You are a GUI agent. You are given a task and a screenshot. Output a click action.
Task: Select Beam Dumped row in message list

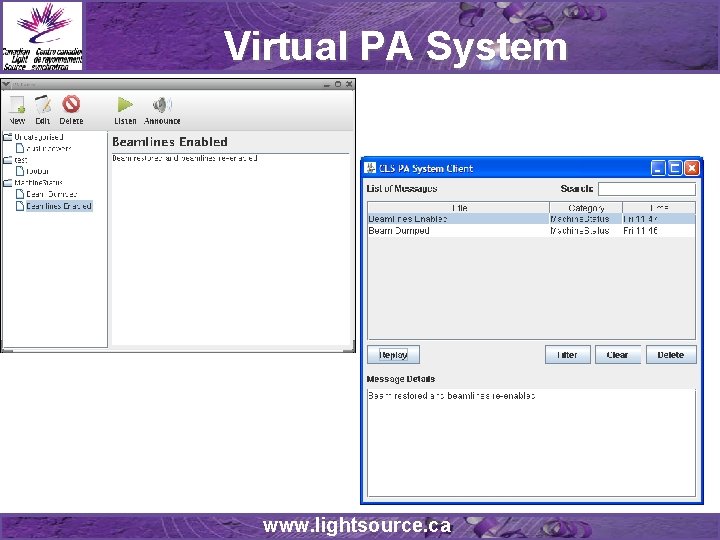pyautogui.click(x=532, y=231)
